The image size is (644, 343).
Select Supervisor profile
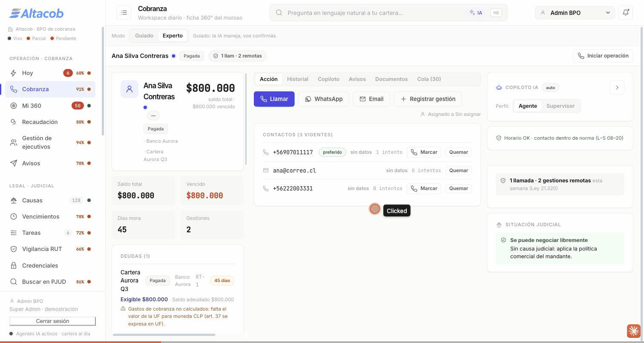(x=561, y=106)
